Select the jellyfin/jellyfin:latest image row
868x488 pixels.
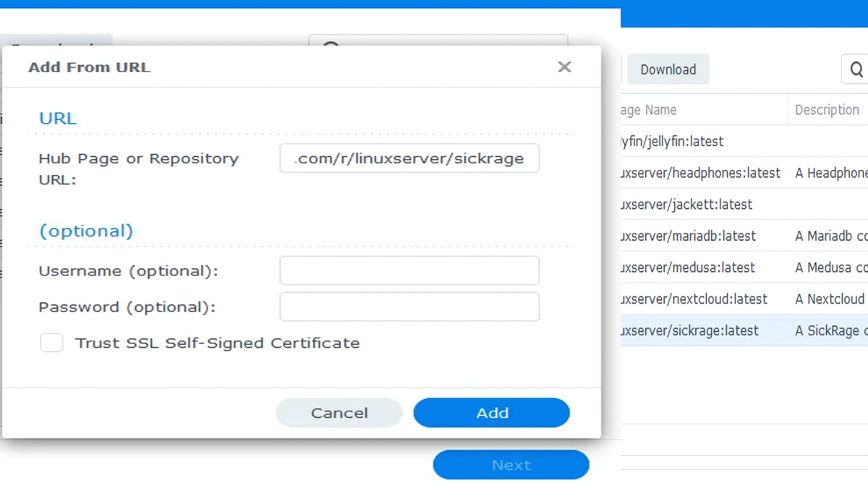click(x=673, y=142)
